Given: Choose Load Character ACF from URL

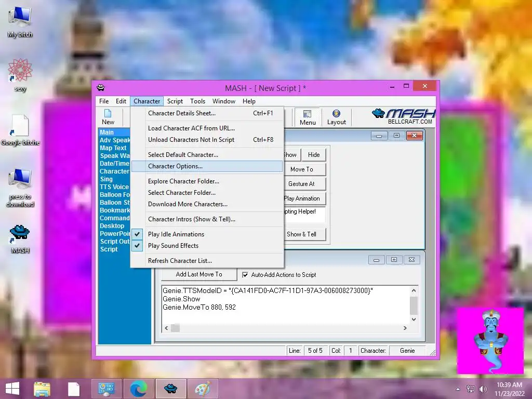Looking at the screenshot, I should (207, 128).
